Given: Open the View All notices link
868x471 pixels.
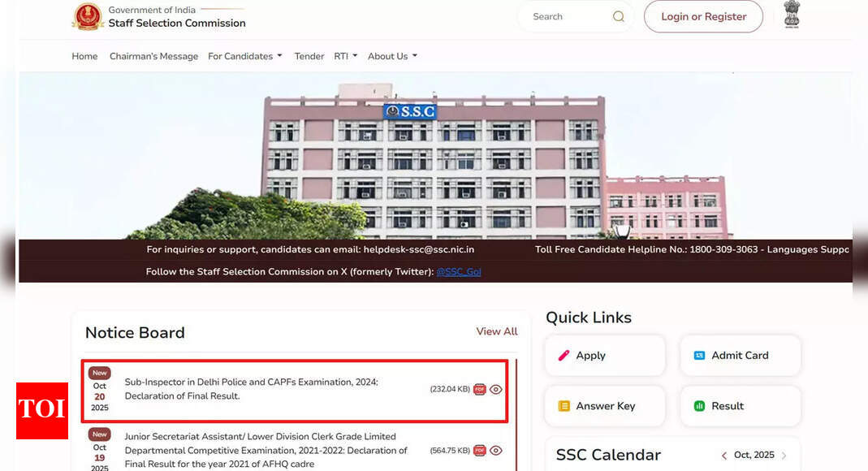Looking at the screenshot, I should tap(496, 331).
